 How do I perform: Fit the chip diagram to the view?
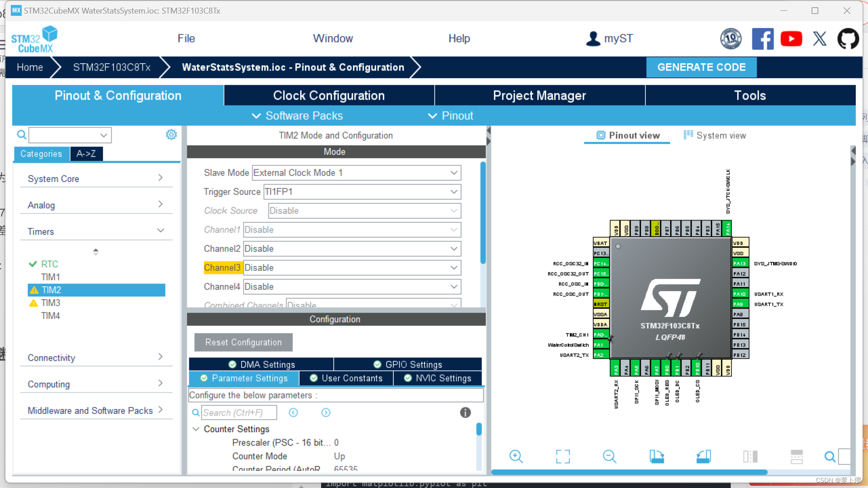(562, 456)
